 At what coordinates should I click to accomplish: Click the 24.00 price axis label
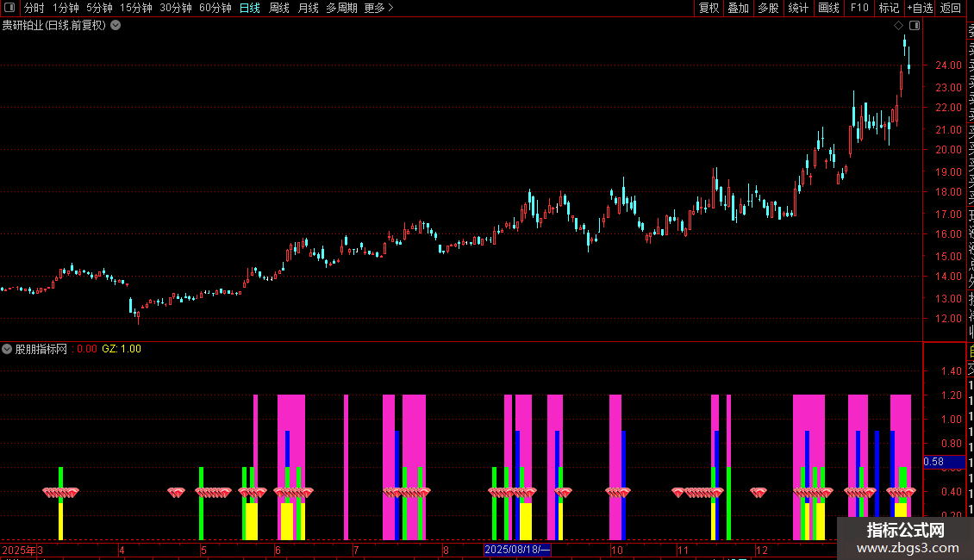[948, 65]
